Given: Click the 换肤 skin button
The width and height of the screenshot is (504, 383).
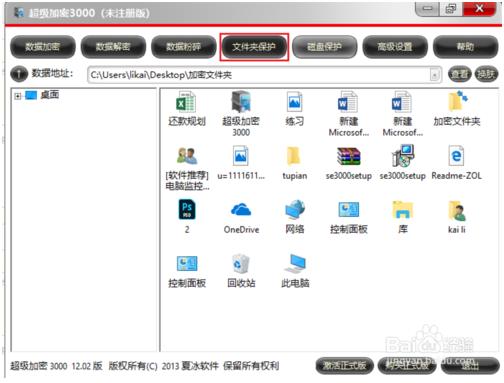Looking at the screenshot, I should (486, 74).
